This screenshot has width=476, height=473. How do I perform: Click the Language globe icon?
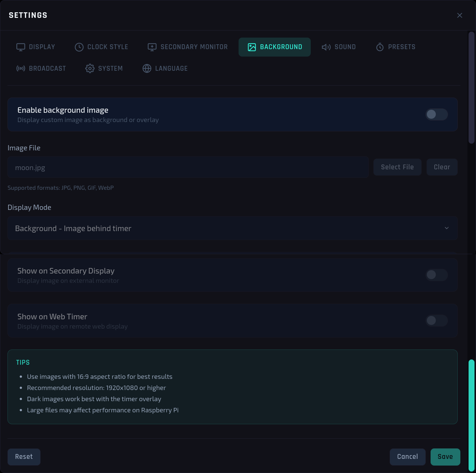(147, 68)
